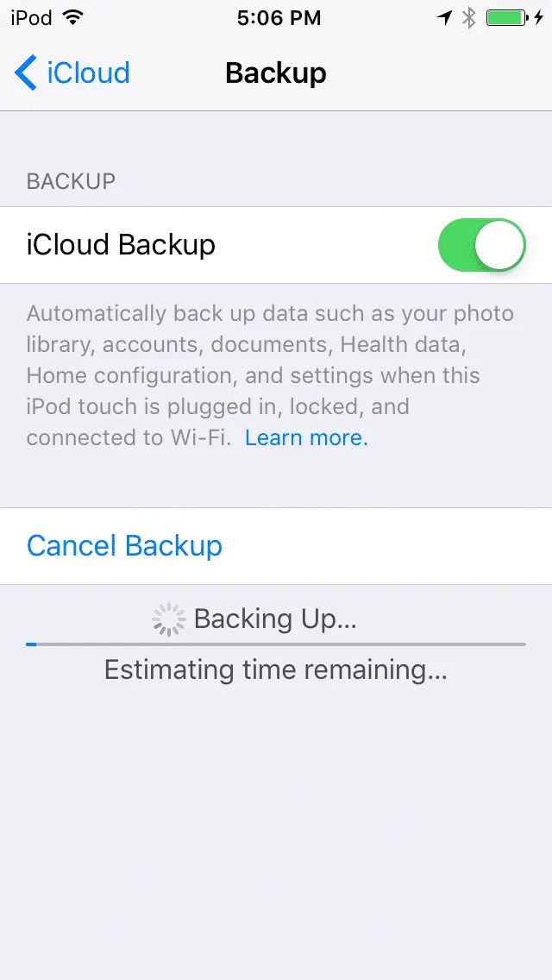The image size is (552, 980).
Task: Go back to iCloud settings
Action: 72,72
